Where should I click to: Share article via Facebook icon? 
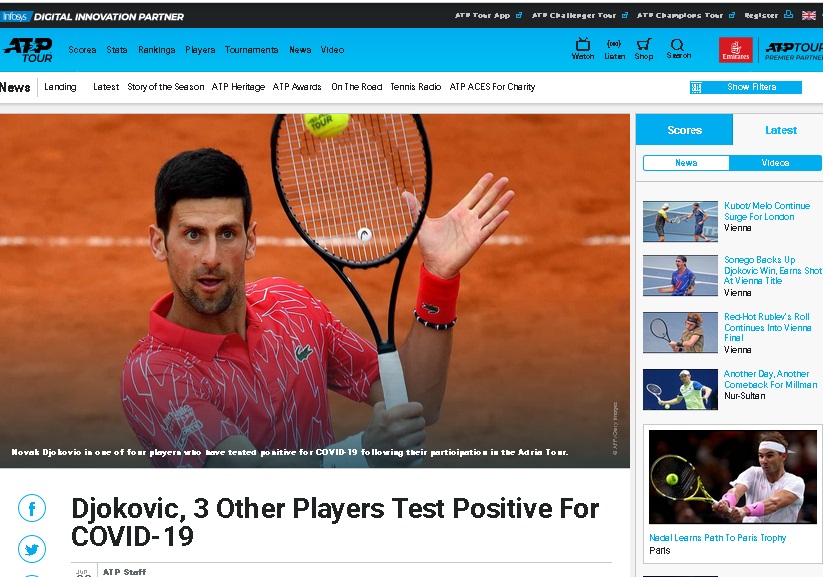pos(31,508)
